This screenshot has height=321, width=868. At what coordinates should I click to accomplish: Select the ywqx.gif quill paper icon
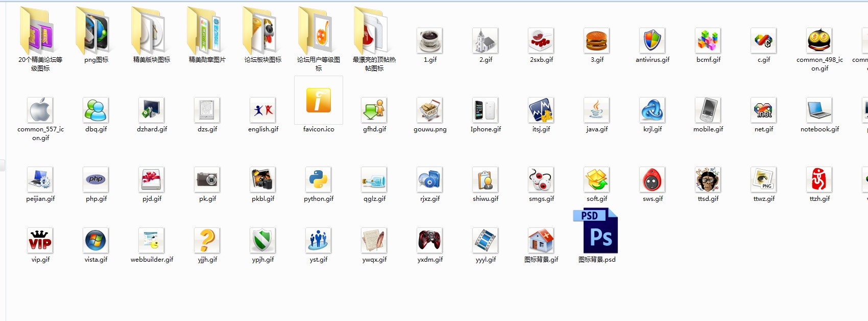coord(374,241)
